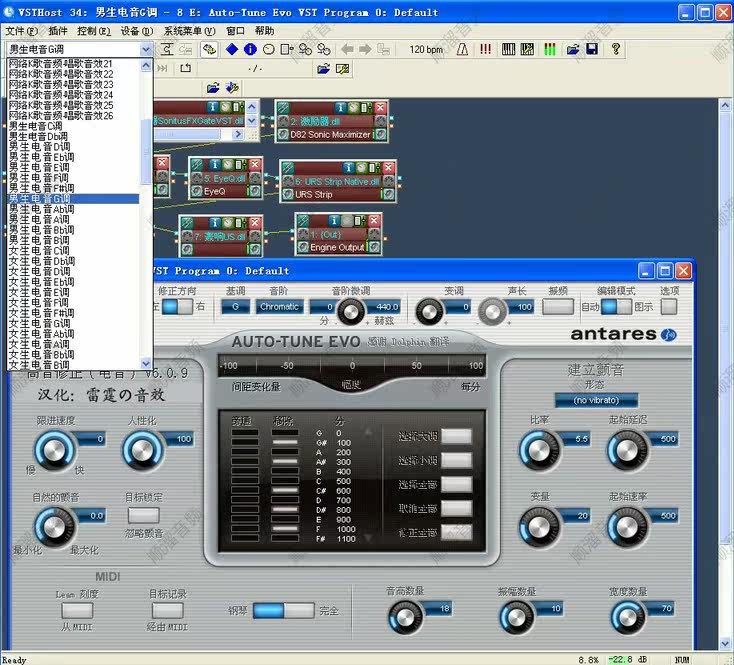Open the 窗口 window menu
Screen dimensions: 734x665
coord(235,31)
